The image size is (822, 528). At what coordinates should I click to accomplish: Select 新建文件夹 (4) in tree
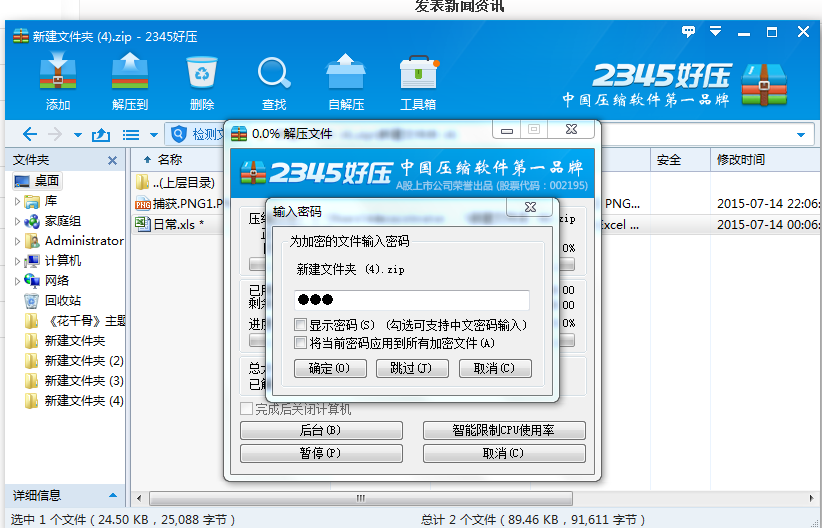(74, 401)
